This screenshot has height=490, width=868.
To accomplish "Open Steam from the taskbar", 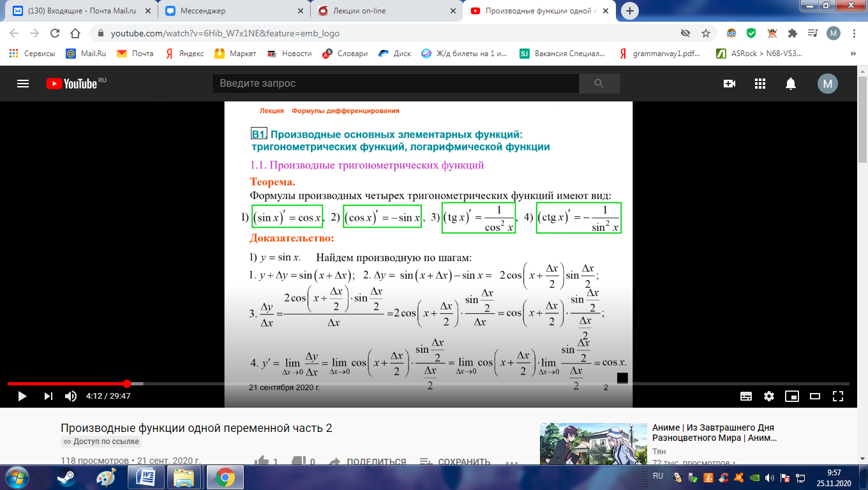I will pyautogui.click(x=66, y=477).
